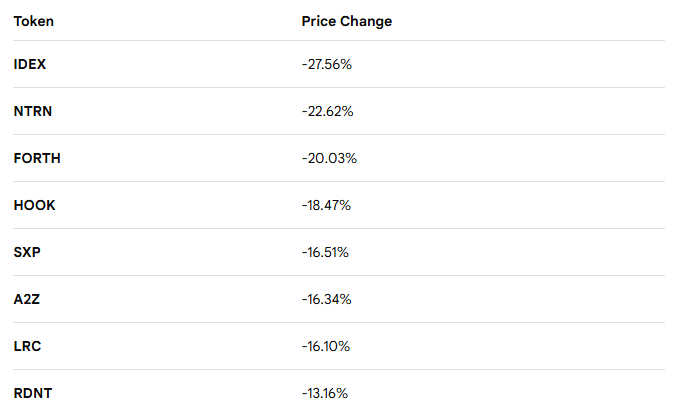Screen dimensions: 683x408
Task: Click the divider line beneath the Token header
Action: 338,41
